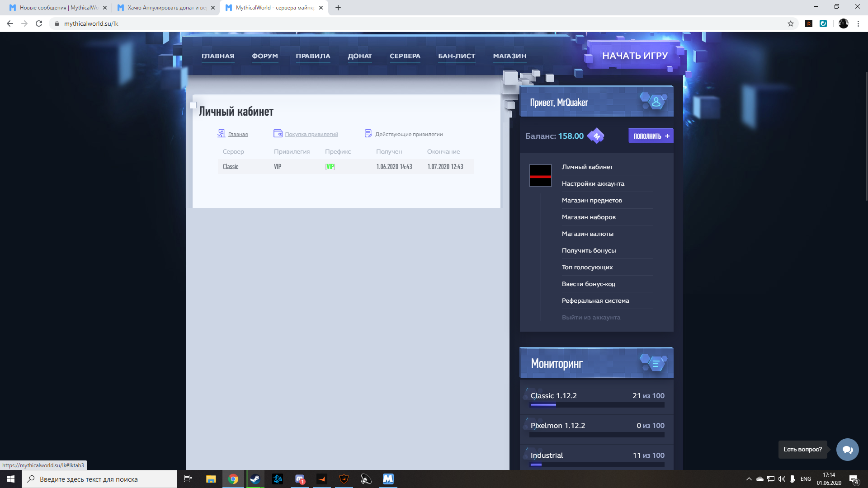Click the ПОПОЛНИТЬ balance button
Screen dimensions: 868x488
coord(651,136)
